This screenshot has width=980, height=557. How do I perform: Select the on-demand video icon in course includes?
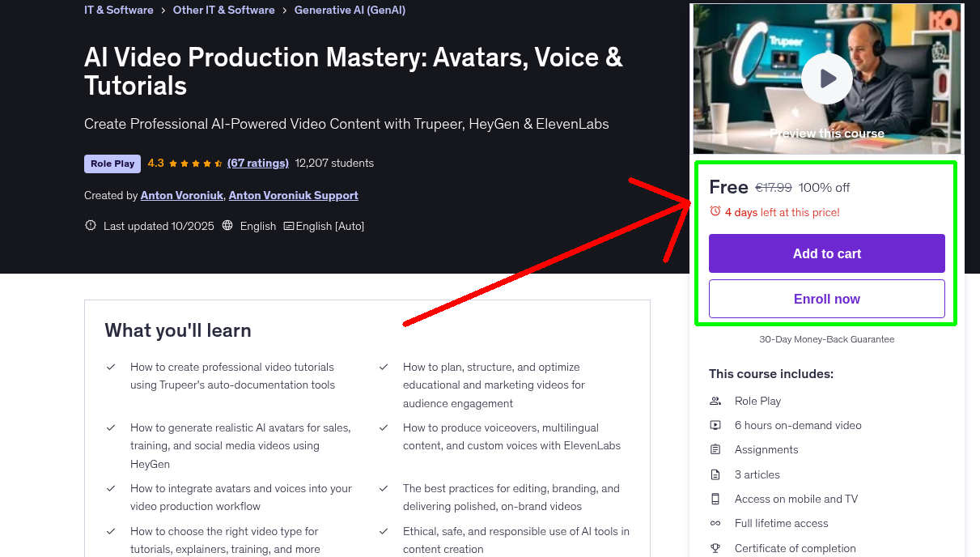point(715,424)
